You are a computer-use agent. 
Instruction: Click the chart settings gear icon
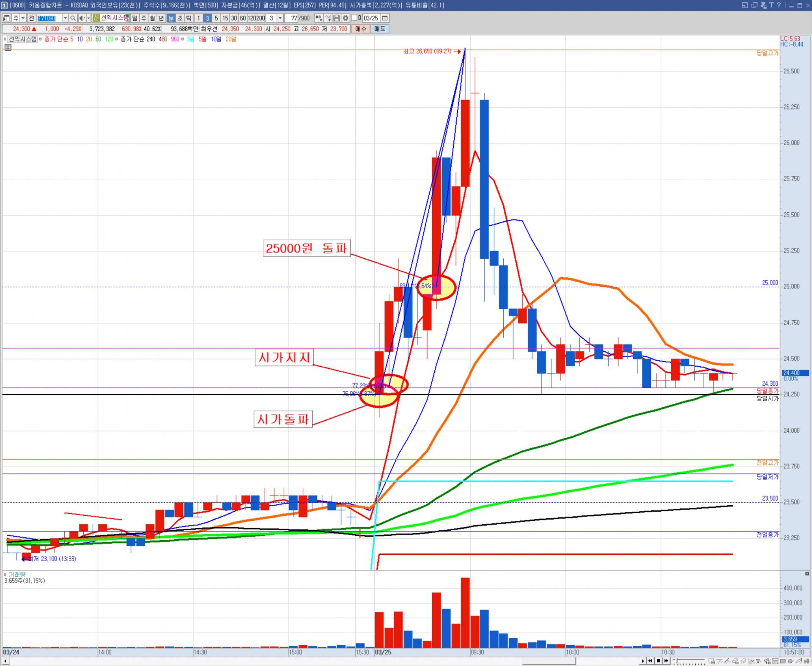pyautogui.click(x=346, y=18)
